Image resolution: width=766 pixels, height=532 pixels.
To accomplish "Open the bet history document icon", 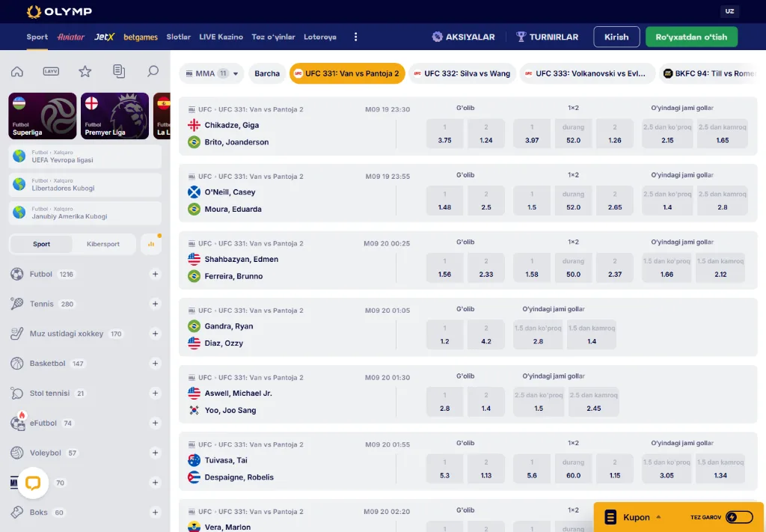I will tap(119, 71).
